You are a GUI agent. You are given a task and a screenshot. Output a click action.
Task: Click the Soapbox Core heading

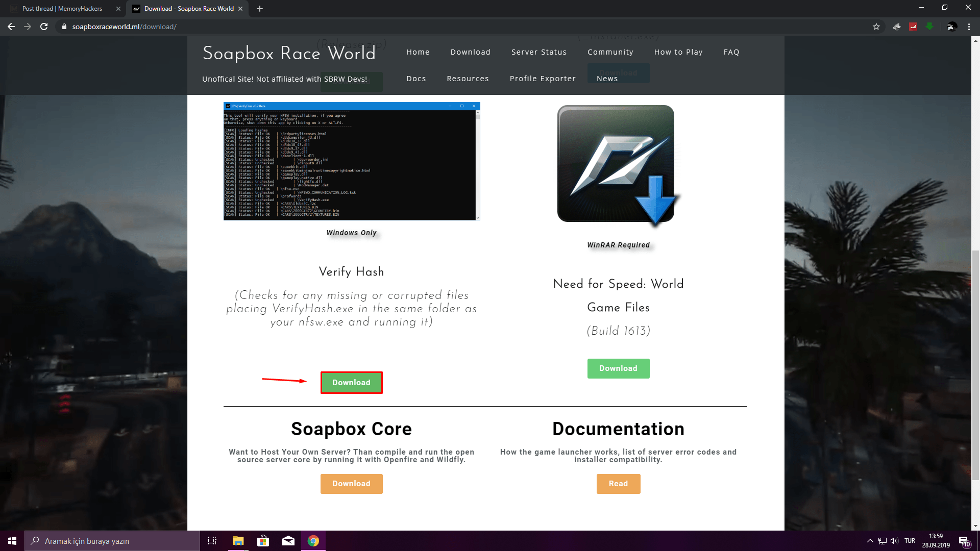coord(352,429)
